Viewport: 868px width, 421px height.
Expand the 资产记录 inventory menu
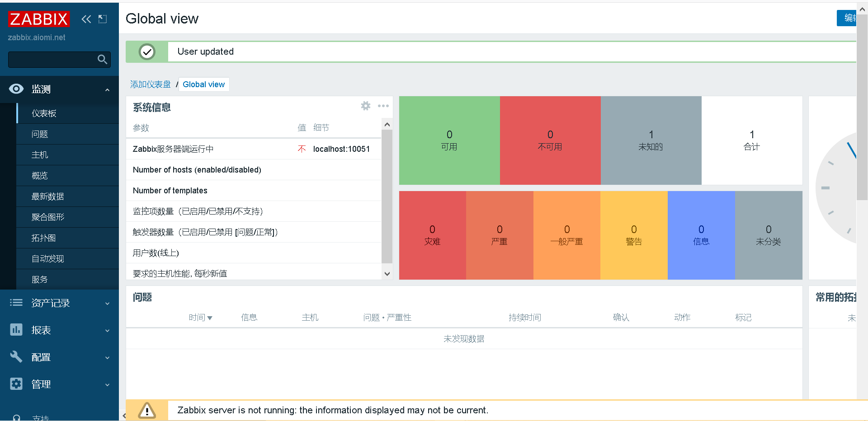pos(107,303)
